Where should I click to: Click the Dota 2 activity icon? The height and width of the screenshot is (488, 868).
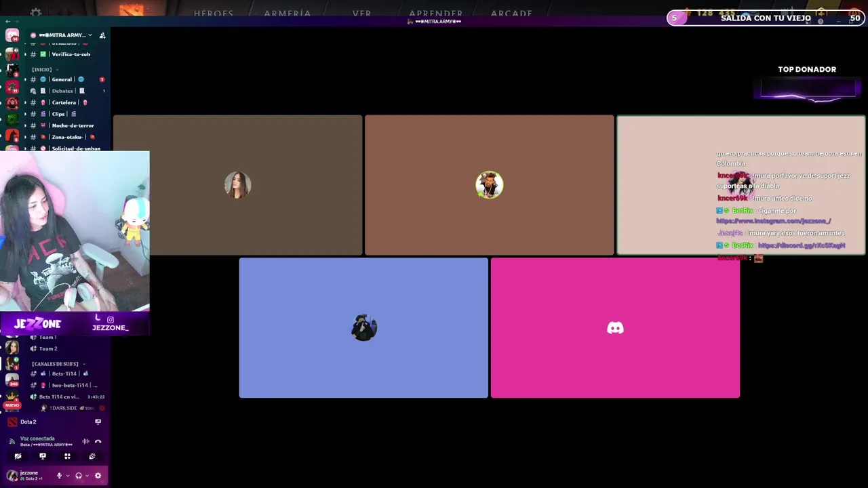pos(12,422)
